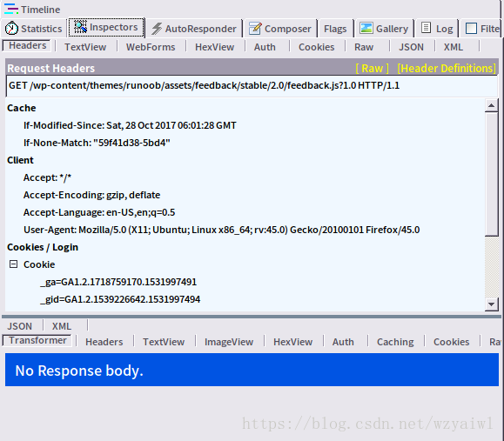Select the _ga cookie value row
504x441 pixels.
(x=118, y=282)
